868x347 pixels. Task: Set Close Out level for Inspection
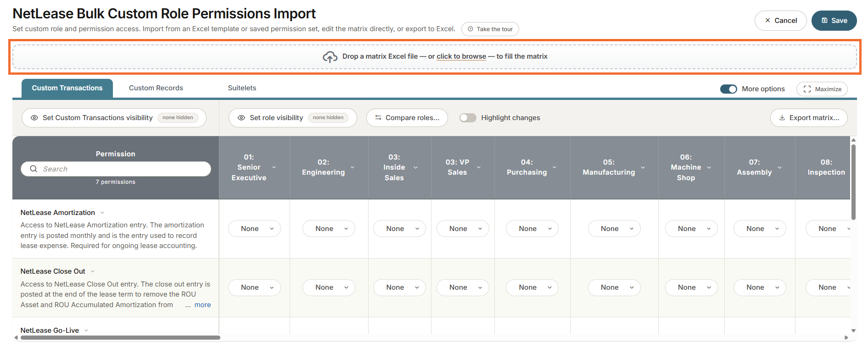point(828,287)
